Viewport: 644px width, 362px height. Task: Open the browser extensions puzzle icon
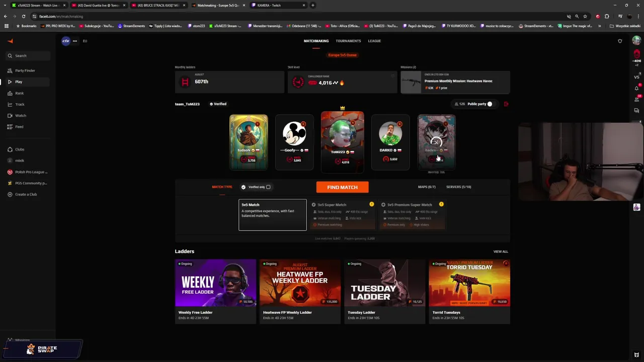tap(607, 16)
